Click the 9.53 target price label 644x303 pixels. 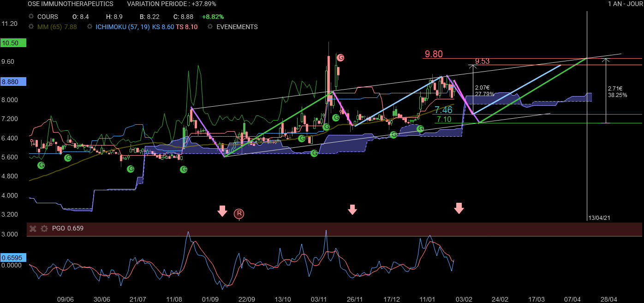coord(482,61)
